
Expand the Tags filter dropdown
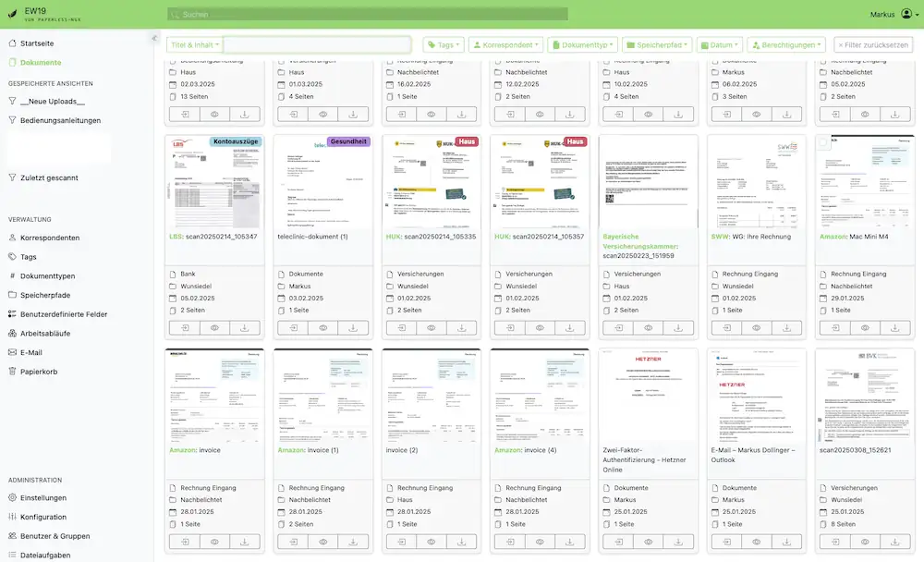coord(444,44)
